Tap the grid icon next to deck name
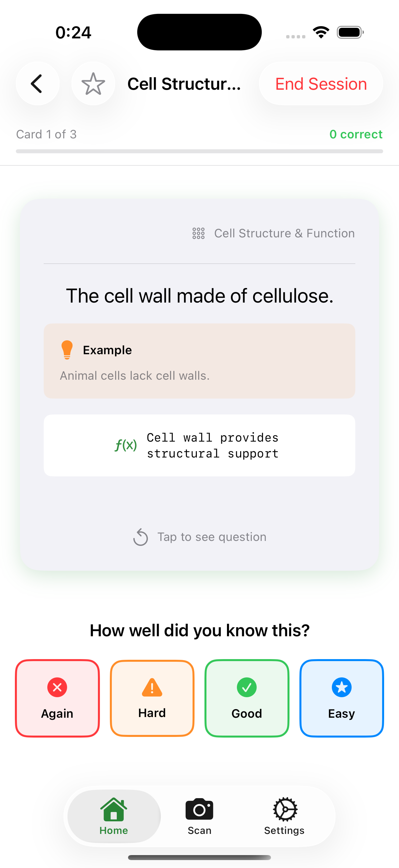This screenshot has height=868, width=399. tap(198, 233)
